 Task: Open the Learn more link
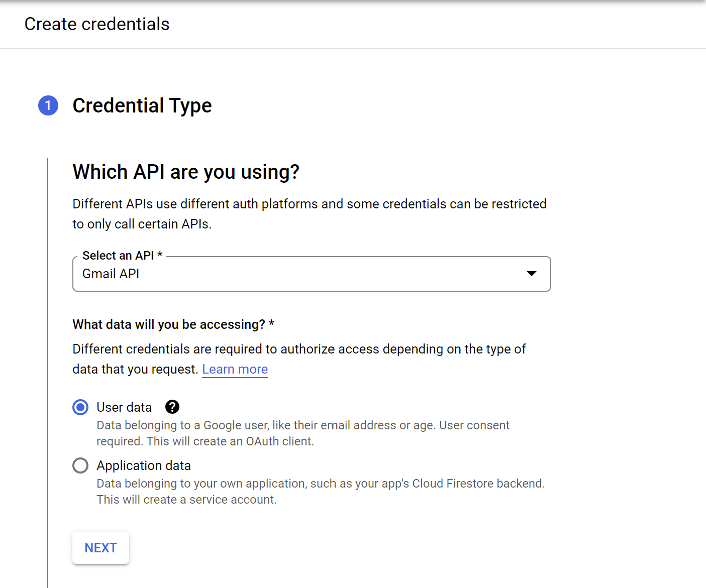pyautogui.click(x=235, y=369)
